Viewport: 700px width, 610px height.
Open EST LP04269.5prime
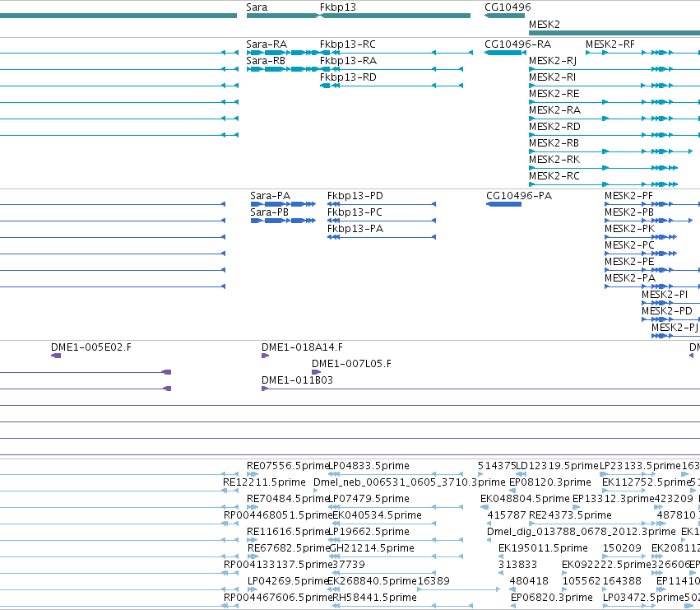coord(289,581)
